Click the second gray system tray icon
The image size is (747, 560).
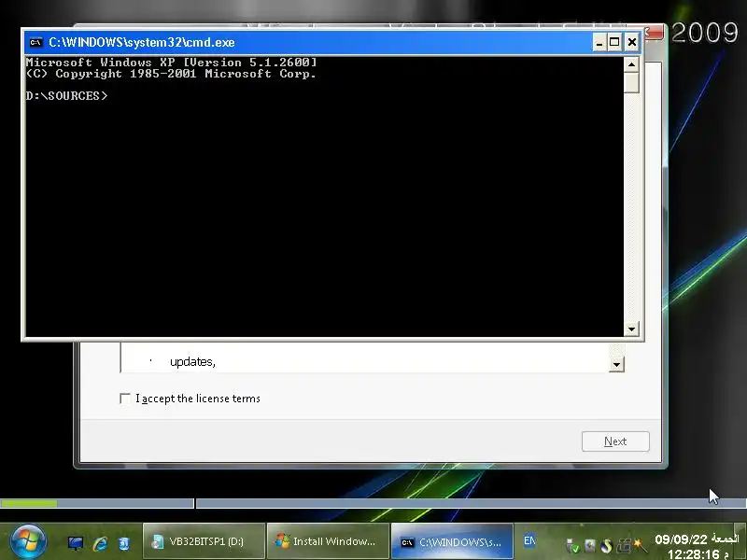(x=590, y=546)
